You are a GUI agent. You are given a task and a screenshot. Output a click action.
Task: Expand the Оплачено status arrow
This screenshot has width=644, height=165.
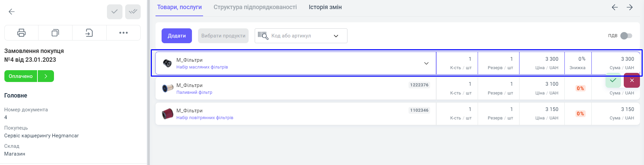(46, 76)
